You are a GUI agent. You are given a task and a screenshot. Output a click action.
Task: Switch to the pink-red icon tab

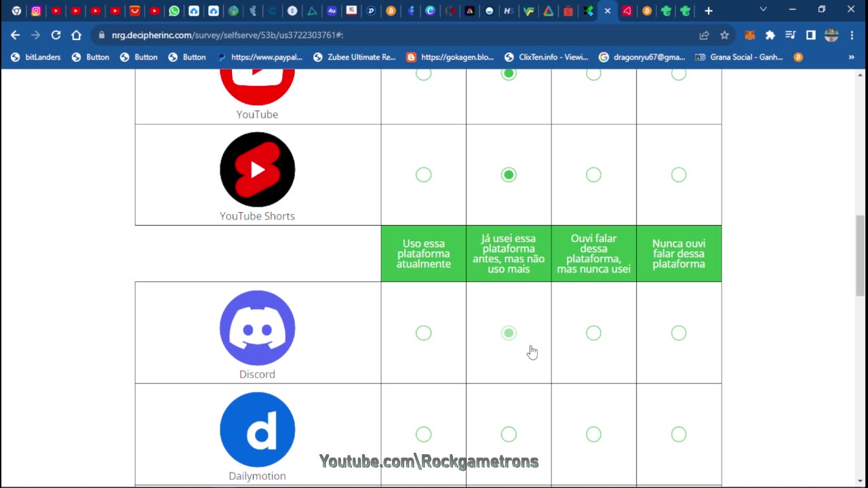(627, 11)
